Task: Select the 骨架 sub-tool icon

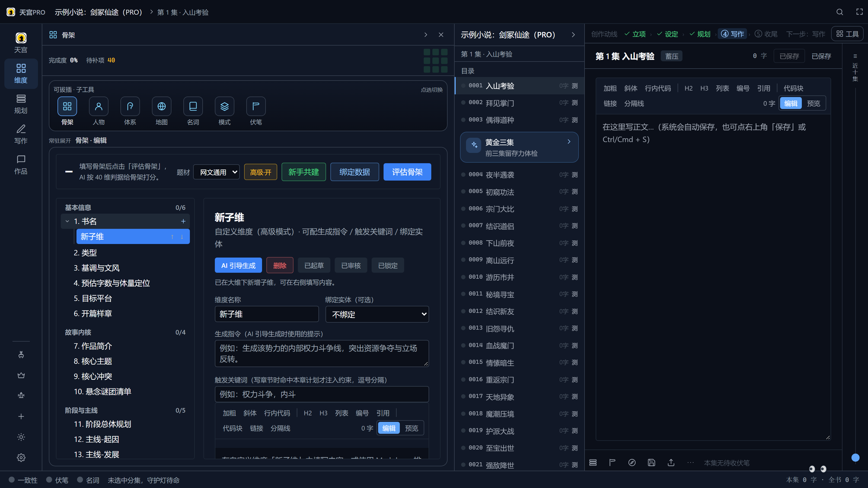Action: click(x=67, y=107)
